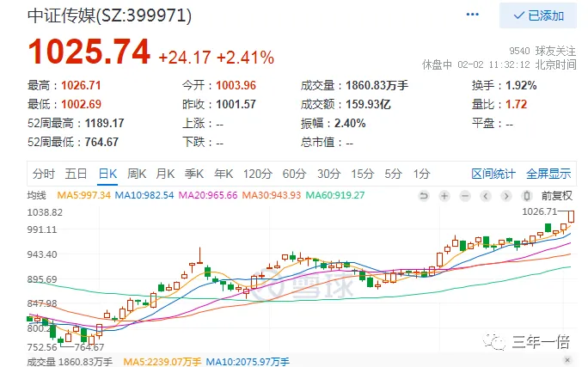Viewport: 588px width, 367px height.
Task: Click the volume MA10:2075.97万手 label
Action: click(x=248, y=362)
